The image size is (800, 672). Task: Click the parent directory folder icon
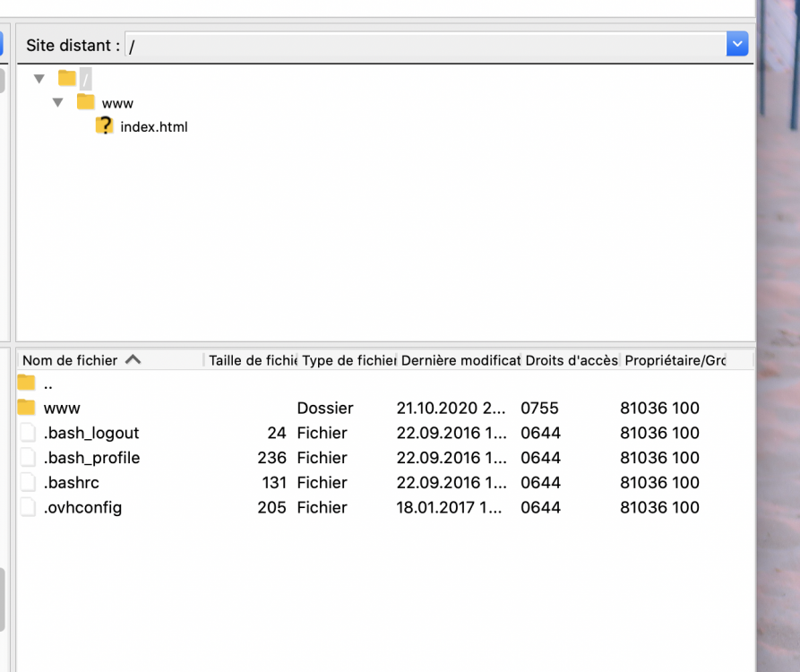click(x=27, y=383)
